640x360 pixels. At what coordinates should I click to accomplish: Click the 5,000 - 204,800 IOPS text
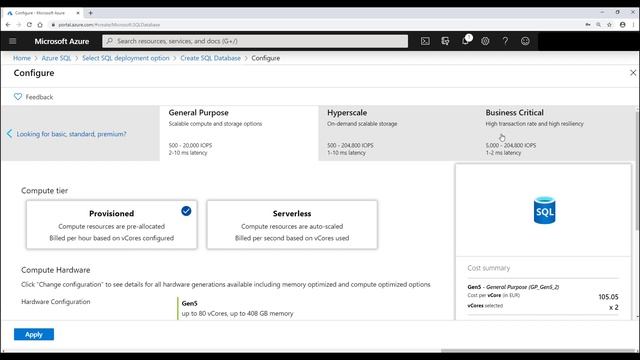click(511, 145)
